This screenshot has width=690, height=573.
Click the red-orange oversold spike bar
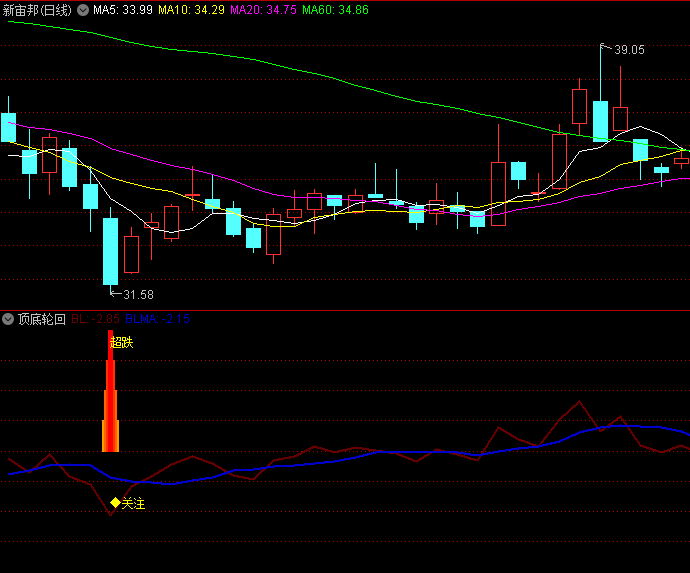tap(110, 391)
